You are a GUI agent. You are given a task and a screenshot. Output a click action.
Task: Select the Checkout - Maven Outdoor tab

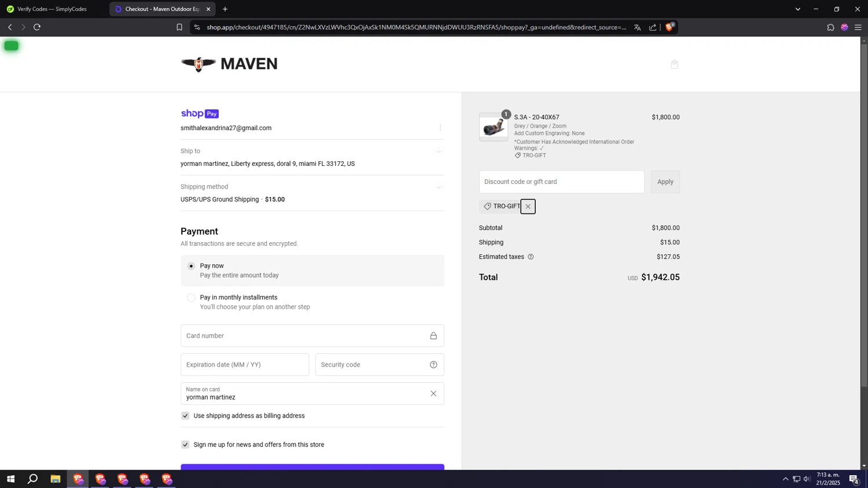click(x=162, y=9)
